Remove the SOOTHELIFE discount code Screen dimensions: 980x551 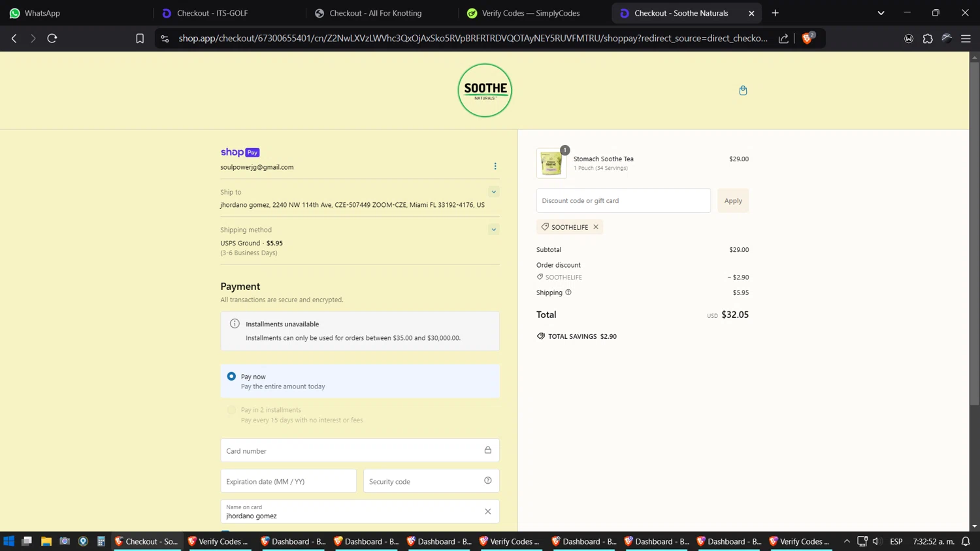click(x=596, y=227)
